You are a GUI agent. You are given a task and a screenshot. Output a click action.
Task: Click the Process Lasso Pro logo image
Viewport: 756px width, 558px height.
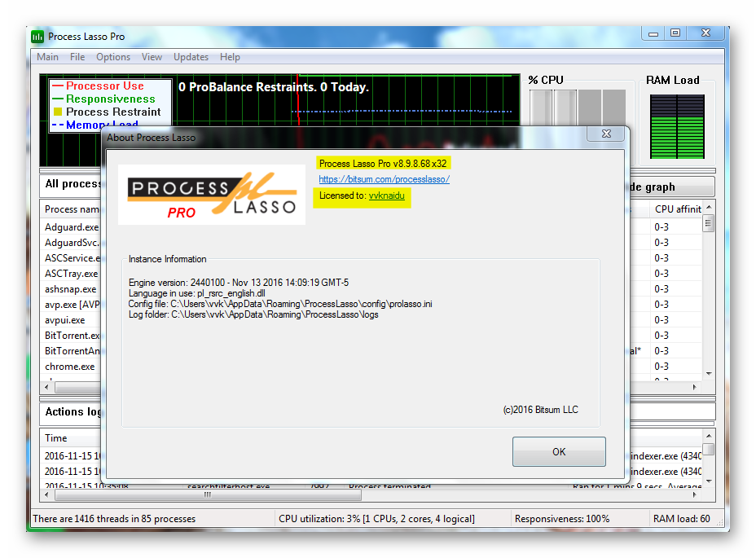(x=212, y=195)
